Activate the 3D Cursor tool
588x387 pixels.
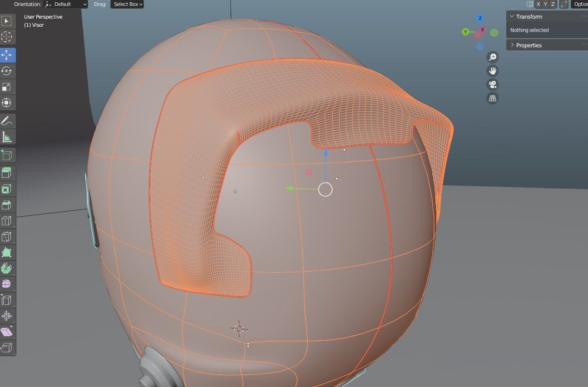tap(7, 37)
